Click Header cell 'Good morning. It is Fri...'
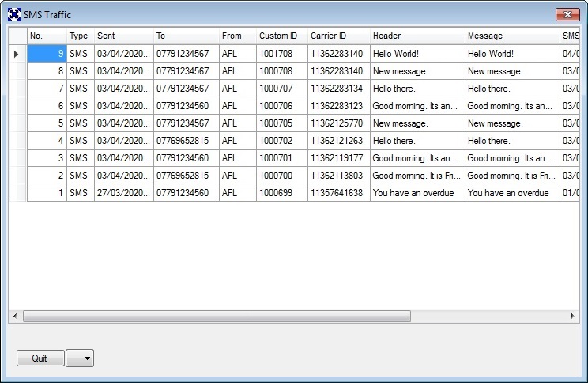The height and width of the screenshot is (383, 588). tap(417, 176)
